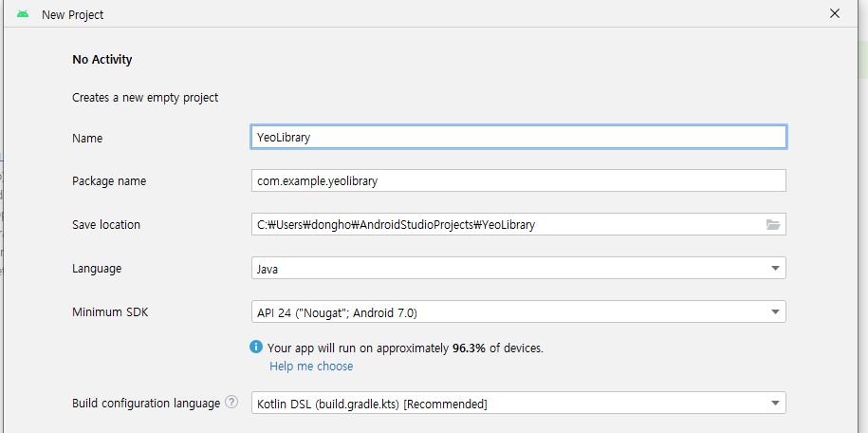Click the Save location label
This screenshot has width=868, height=433.
click(x=106, y=224)
